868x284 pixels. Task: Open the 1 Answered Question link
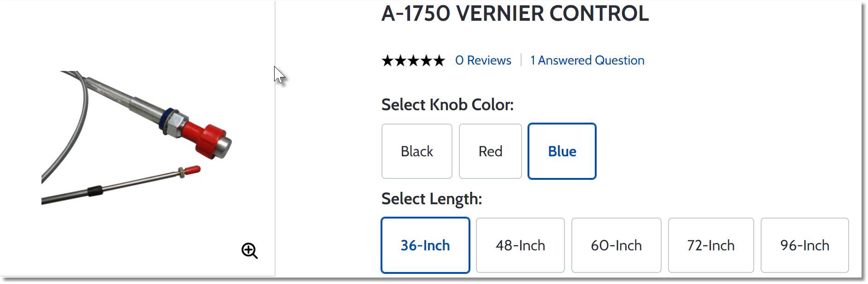click(x=587, y=60)
